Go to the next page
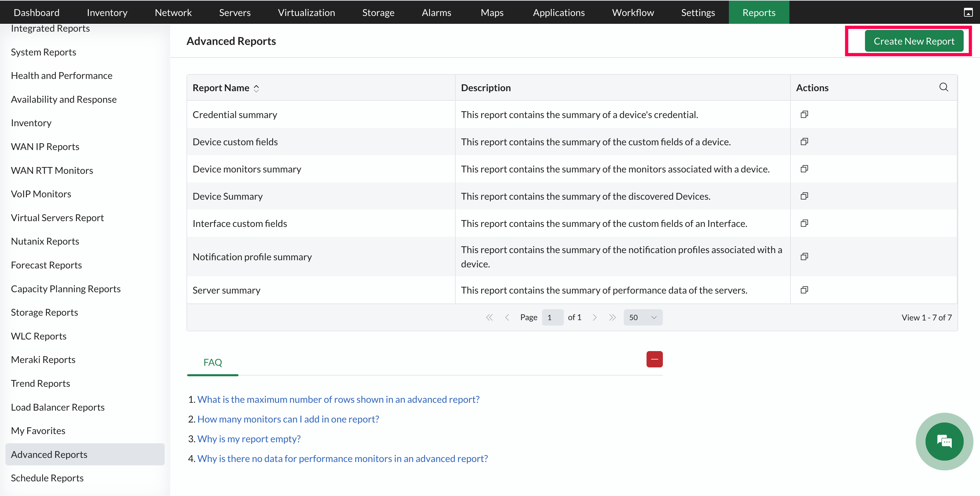Image resolution: width=980 pixels, height=496 pixels. (x=594, y=317)
